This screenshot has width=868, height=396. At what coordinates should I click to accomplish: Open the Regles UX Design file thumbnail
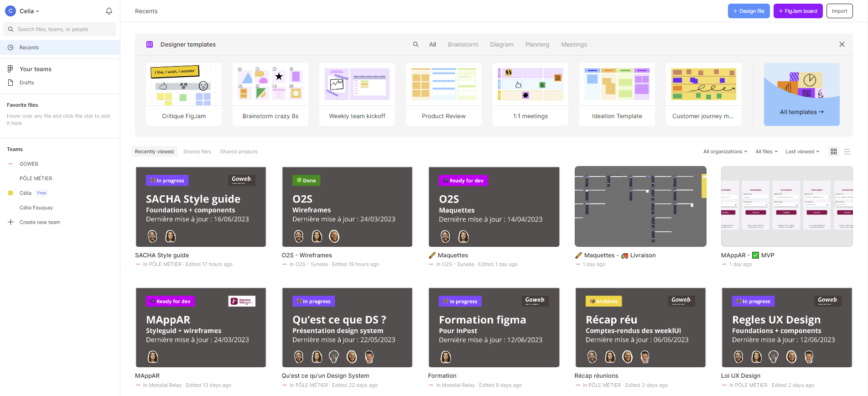tap(787, 327)
